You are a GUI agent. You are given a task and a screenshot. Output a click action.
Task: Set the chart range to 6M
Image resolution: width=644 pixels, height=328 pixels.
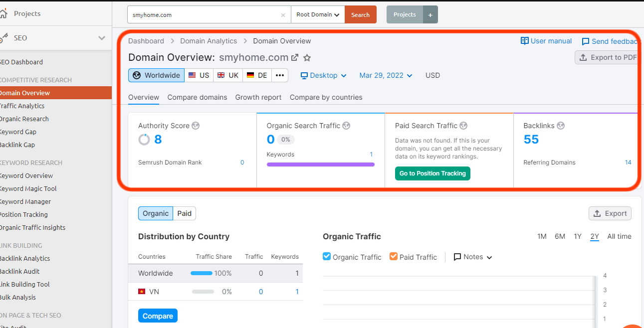(560, 236)
